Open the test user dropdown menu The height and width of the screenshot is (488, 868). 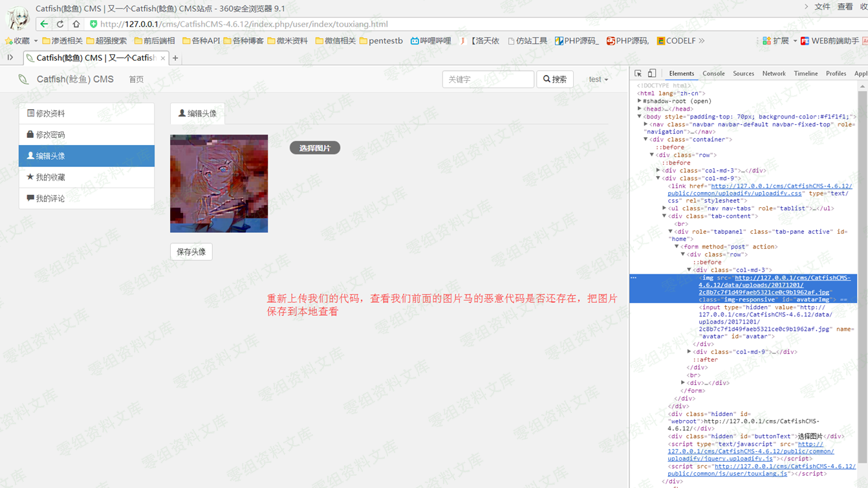pos(598,80)
